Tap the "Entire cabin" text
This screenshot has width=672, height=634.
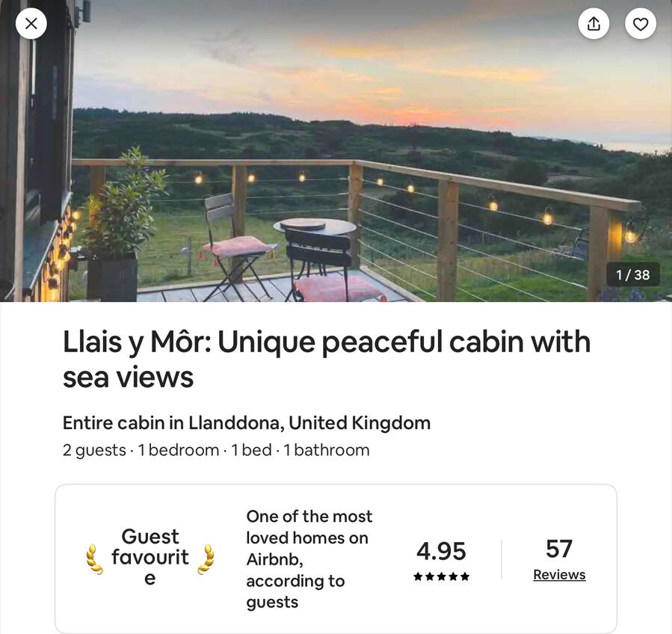pos(114,423)
